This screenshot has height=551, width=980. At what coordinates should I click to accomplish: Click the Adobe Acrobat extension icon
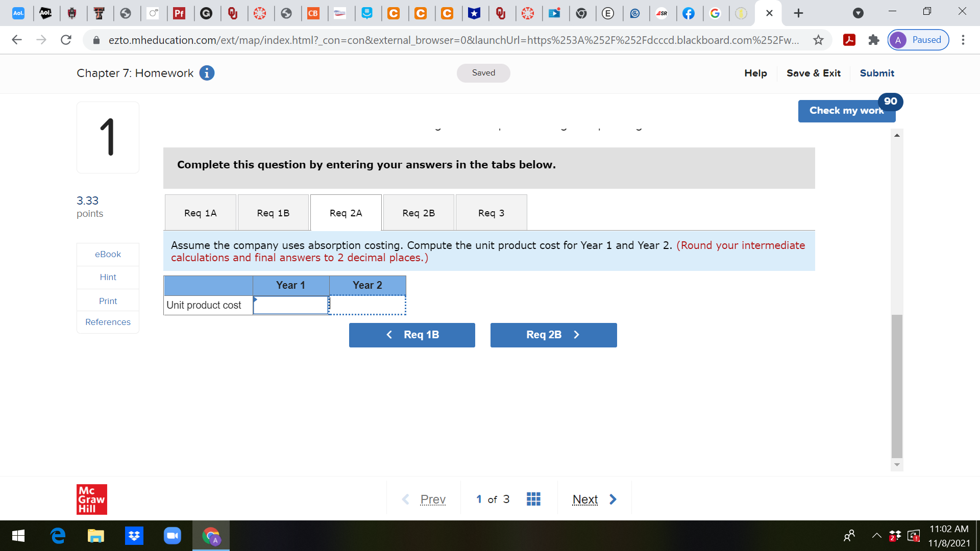849,40
